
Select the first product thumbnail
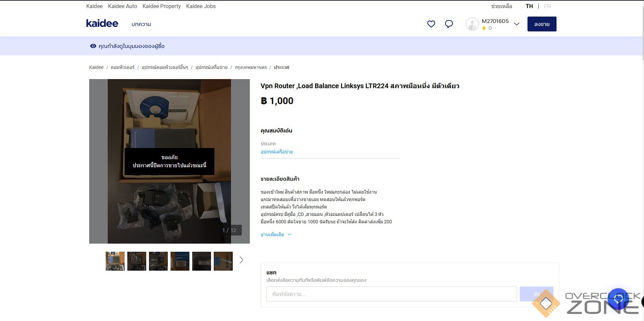pos(115,261)
